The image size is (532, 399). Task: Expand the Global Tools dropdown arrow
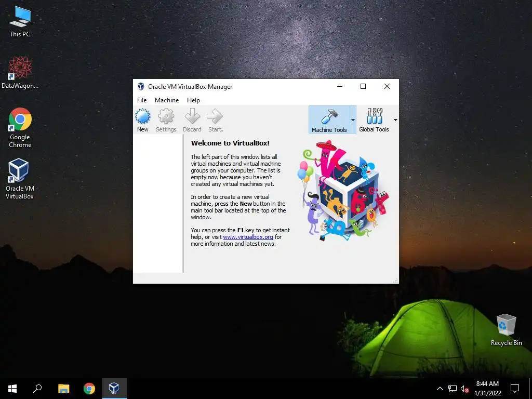[395, 120]
